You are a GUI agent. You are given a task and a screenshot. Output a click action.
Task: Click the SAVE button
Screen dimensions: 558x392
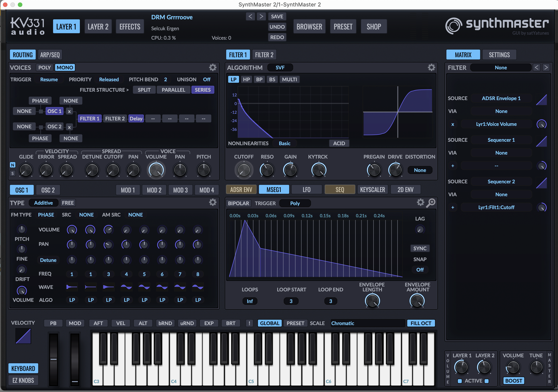coord(277,16)
